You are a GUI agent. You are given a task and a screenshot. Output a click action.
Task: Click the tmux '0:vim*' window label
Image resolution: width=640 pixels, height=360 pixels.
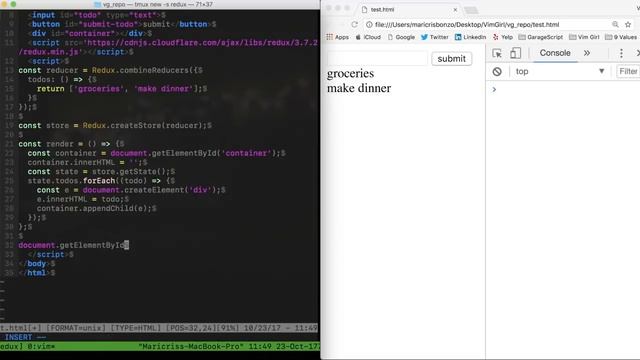click(x=41, y=347)
